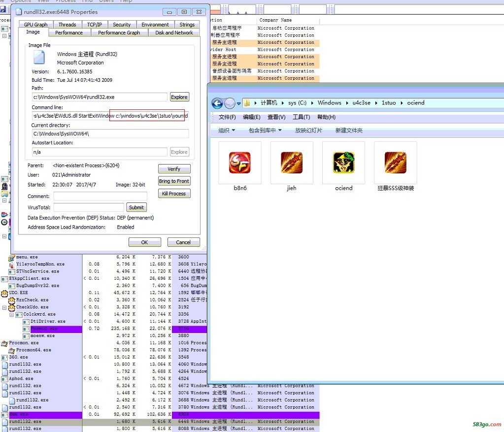
Task: Select the 狂暴SSS级神装 file icon
Action: click(395, 163)
